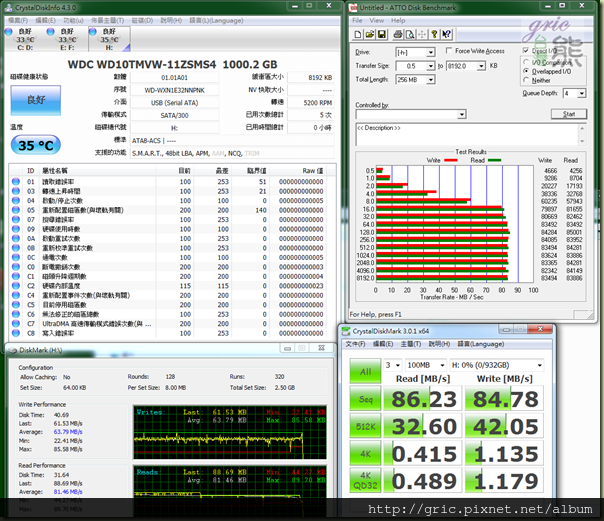This screenshot has width=604, height=521.
Task: Select the I/O Comparison radio option
Action: click(526, 60)
